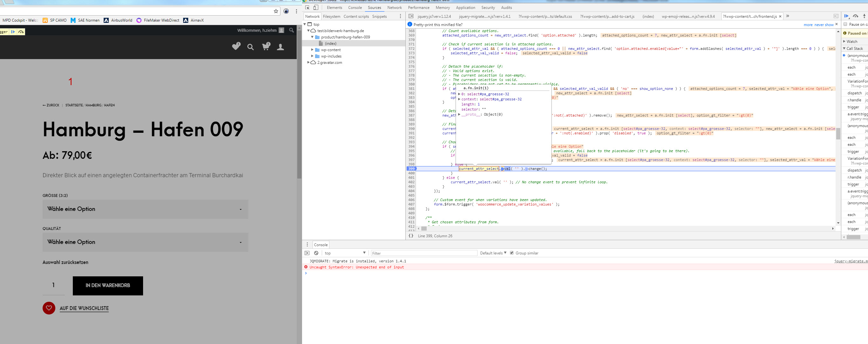Enable Pause on caught exceptions
Viewport: 868px width, 344px height.
(845, 24)
